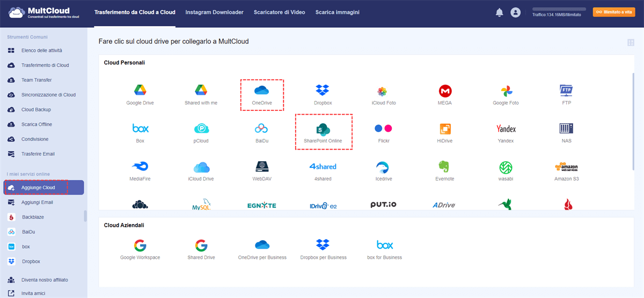The image size is (644, 298).
Task: Select the MEGA cloud icon
Action: click(445, 90)
